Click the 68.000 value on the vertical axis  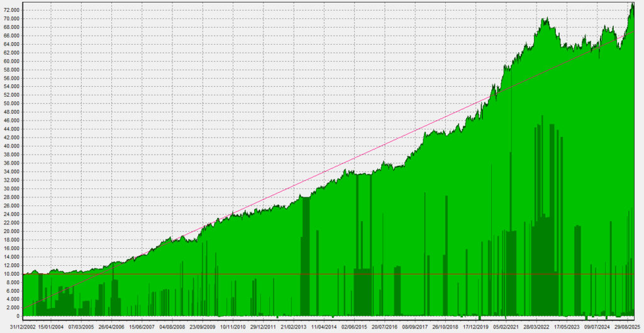[x=13, y=27]
